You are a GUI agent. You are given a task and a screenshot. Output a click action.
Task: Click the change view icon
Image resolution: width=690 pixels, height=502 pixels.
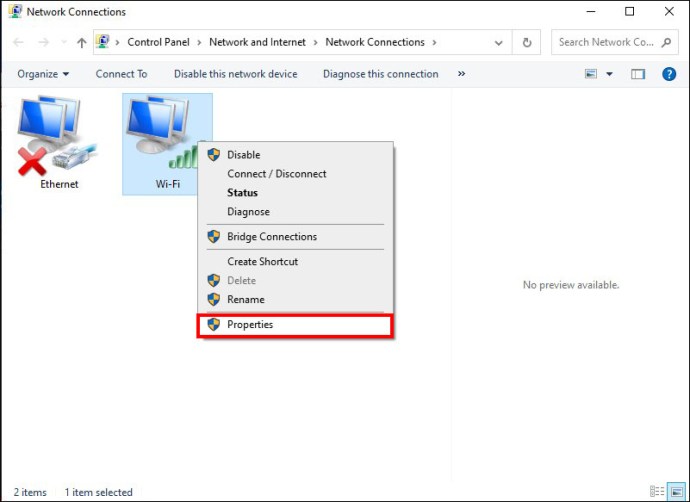coord(591,74)
